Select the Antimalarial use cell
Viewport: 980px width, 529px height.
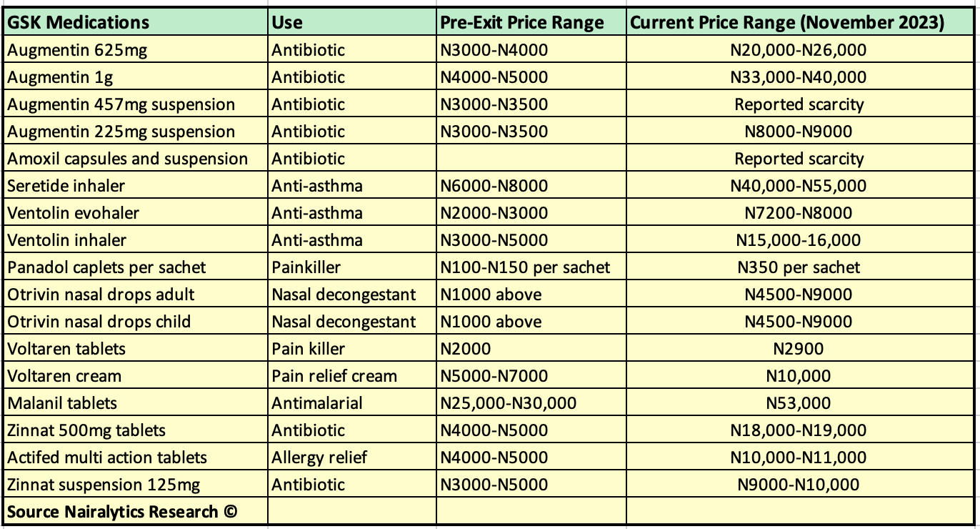tap(352, 403)
